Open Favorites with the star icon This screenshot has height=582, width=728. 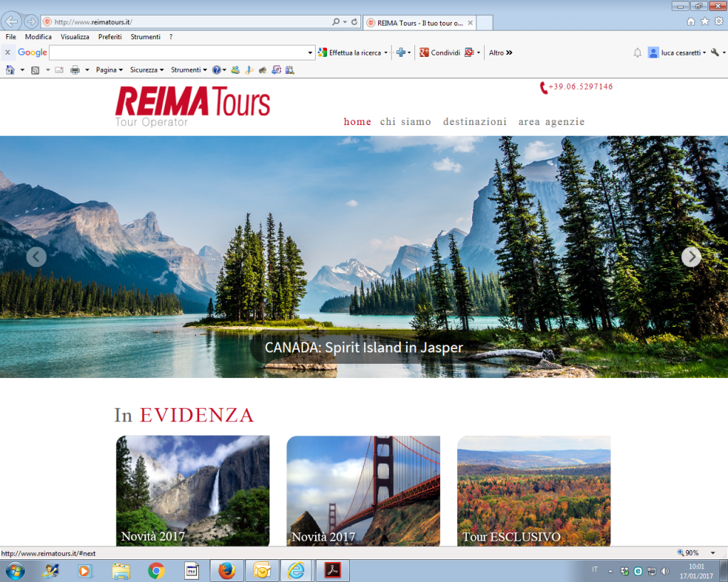[x=705, y=21]
